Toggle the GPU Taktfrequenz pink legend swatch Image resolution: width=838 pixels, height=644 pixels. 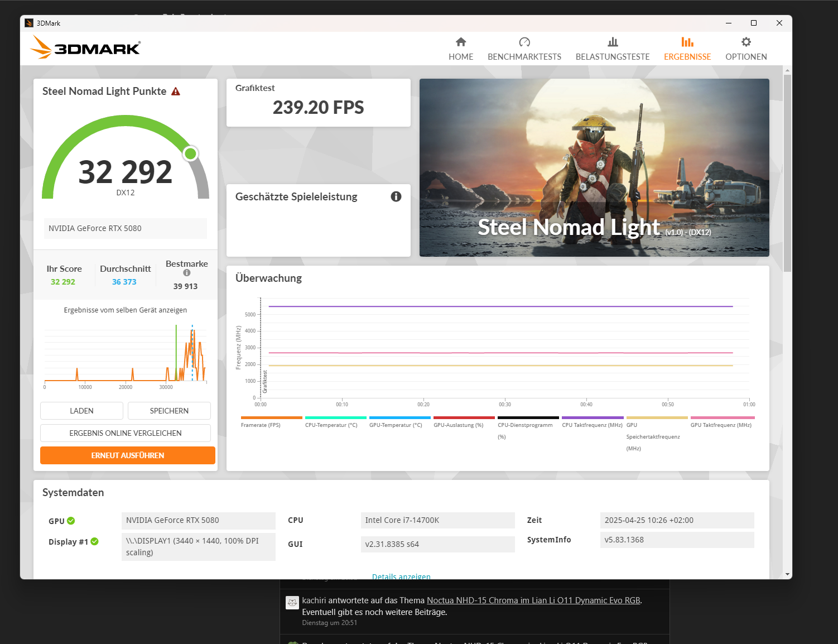[723, 417]
